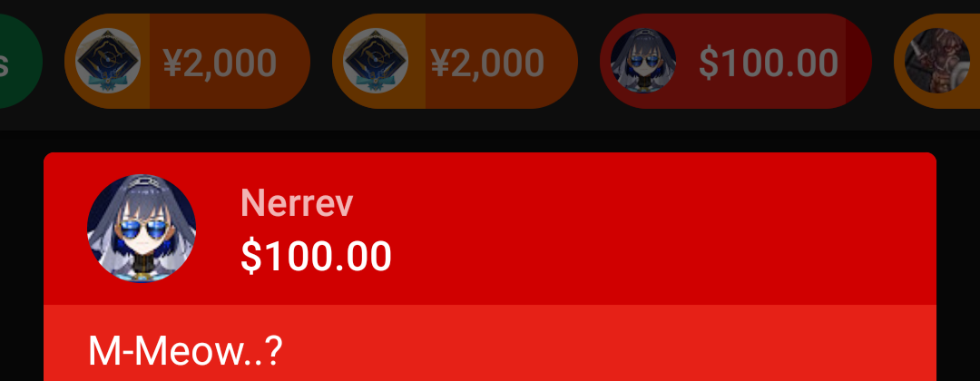Open the first ¥2,000 Super Chat chip
Screen dimensions: 980x381
(x=188, y=61)
